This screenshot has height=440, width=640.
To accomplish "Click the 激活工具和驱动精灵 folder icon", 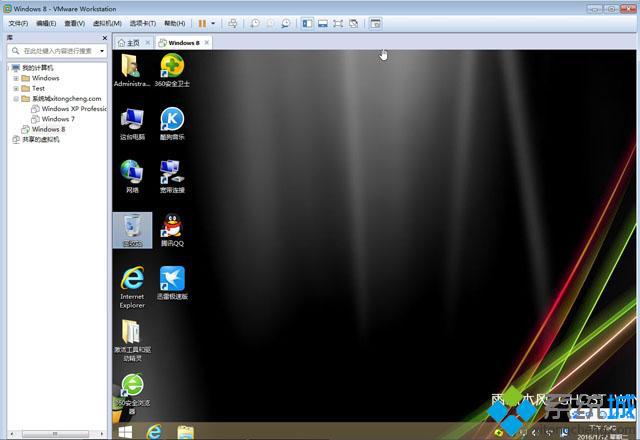I will click(132, 340).
